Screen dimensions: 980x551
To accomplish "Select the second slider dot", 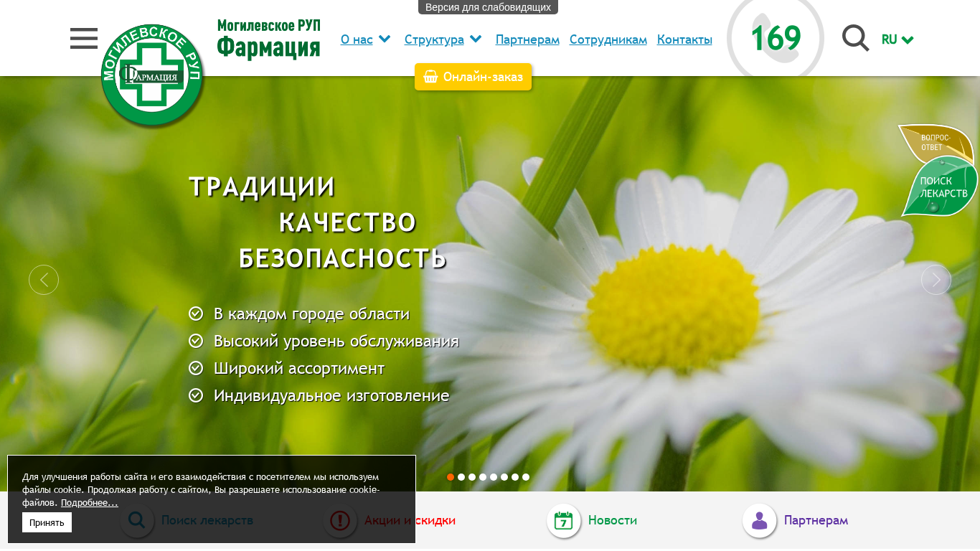I will [461, 477].
